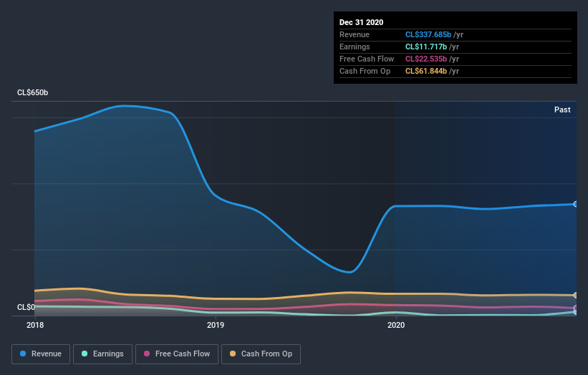This screenshot has height=375, width=588.
Task: Click the 'Cash From Op' row label in the tooltip
Action: 365,71
